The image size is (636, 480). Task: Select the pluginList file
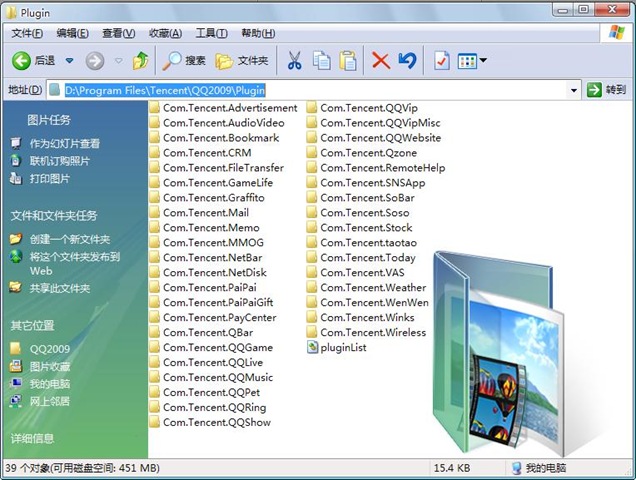[x=342, y=348]
